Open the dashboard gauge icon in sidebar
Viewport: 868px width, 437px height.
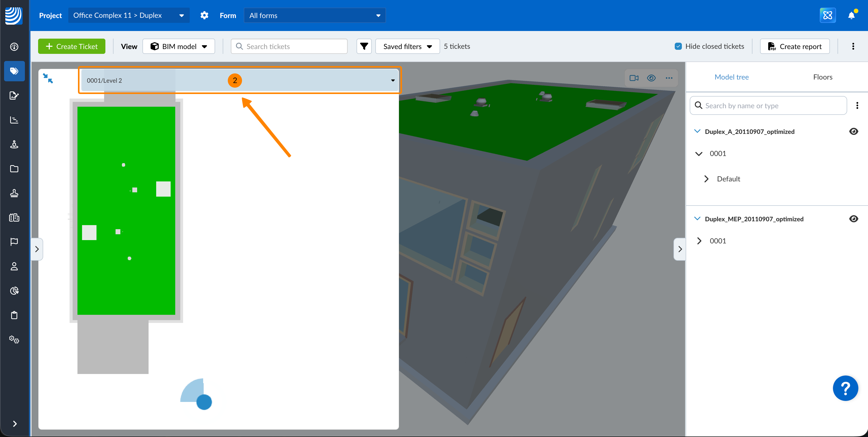point(14,46)
